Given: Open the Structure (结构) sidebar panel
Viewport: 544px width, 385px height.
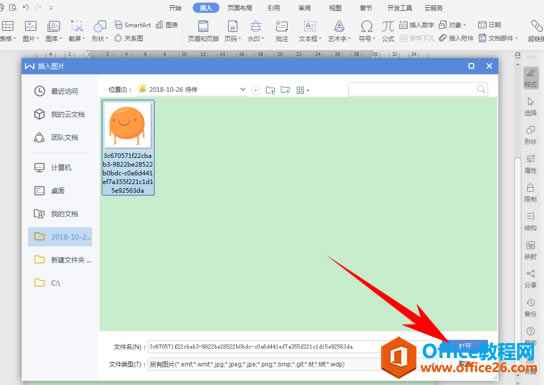Looking at the screenshot, I should [530, 222].
